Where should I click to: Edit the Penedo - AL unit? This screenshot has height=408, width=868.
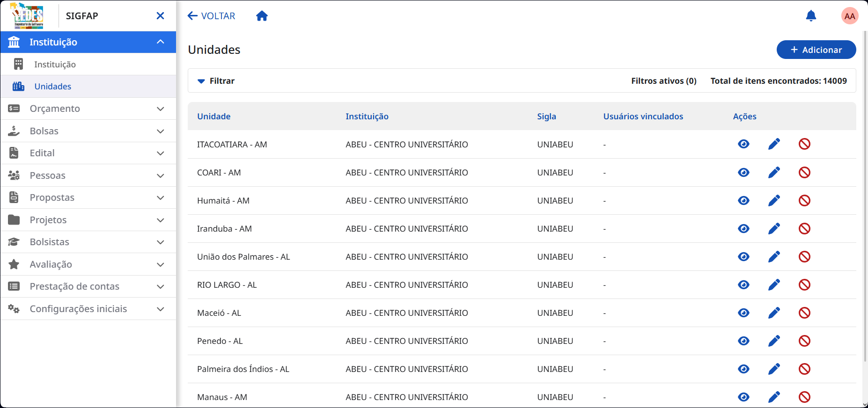774,341
